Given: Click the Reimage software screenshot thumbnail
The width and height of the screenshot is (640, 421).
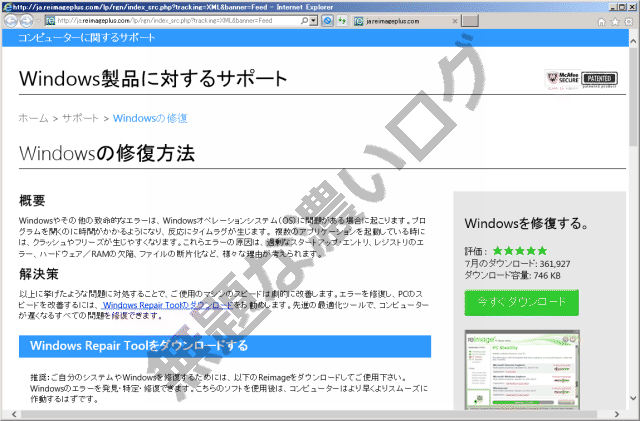Looking at the screenshot, I should [522, 370].
